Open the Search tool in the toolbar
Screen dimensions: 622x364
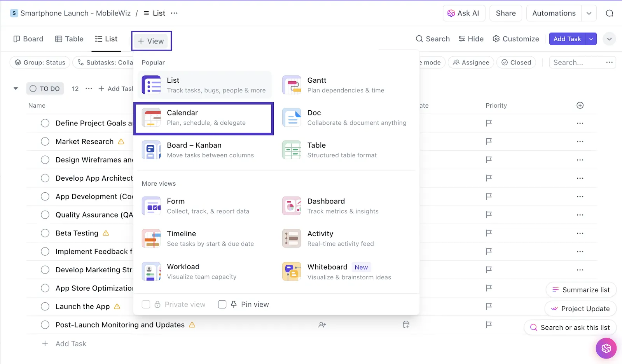(x=433, y=39)
